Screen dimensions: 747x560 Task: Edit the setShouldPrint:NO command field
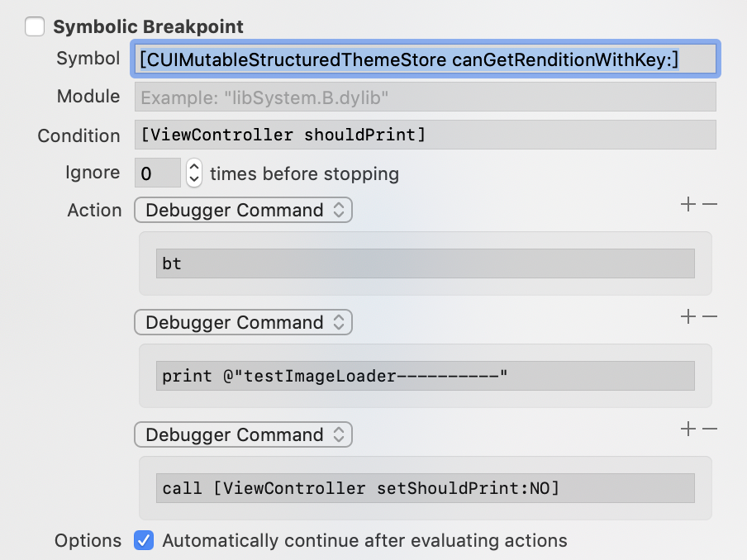[426, 488]
